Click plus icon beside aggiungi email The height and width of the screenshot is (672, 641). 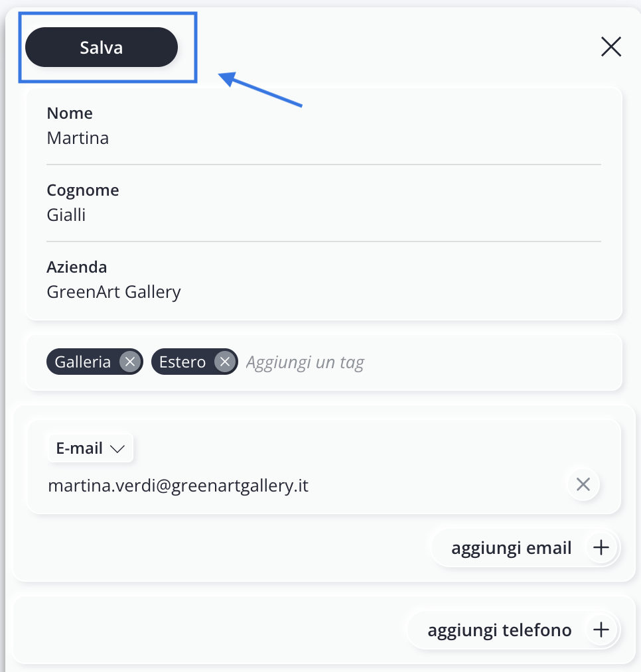point(601,547)
